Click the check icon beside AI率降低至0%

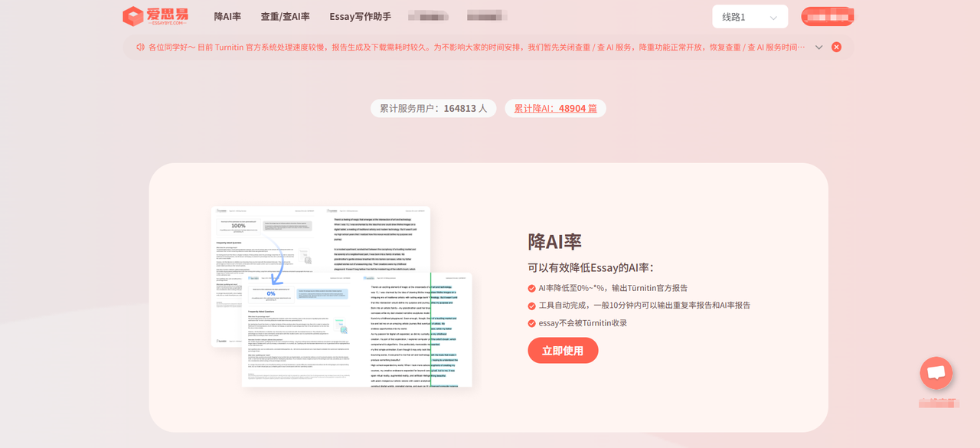531,288
